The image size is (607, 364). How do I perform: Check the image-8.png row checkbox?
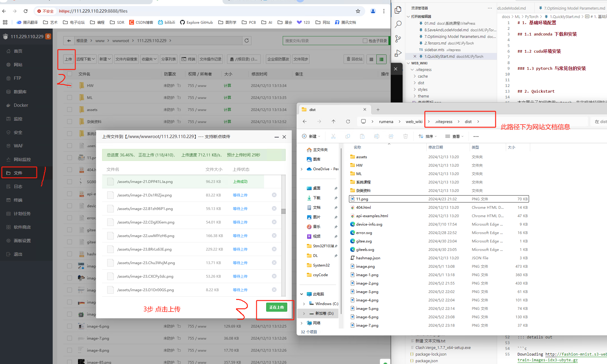coord(70,350)
